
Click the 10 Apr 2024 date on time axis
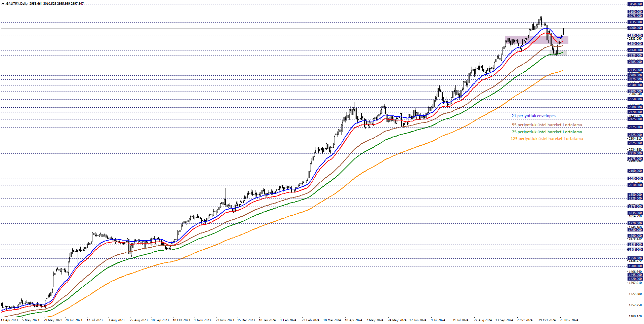tap(353, 320)
